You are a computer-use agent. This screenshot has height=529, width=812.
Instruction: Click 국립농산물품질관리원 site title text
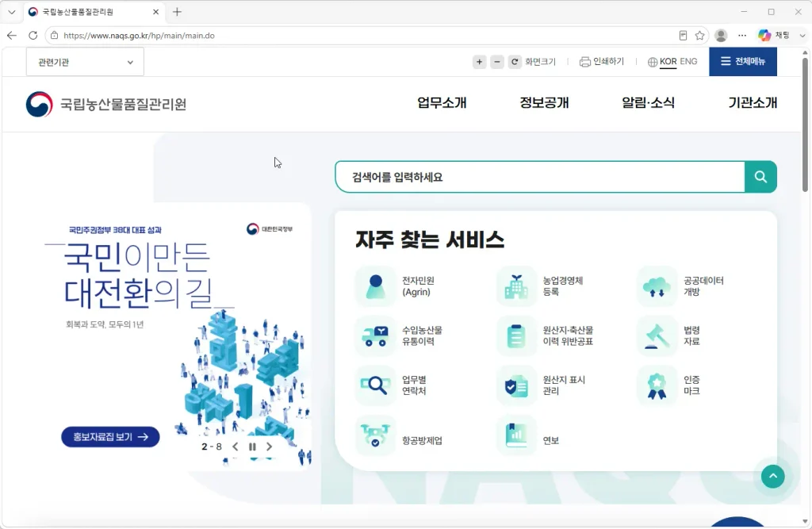pos(123,104)
